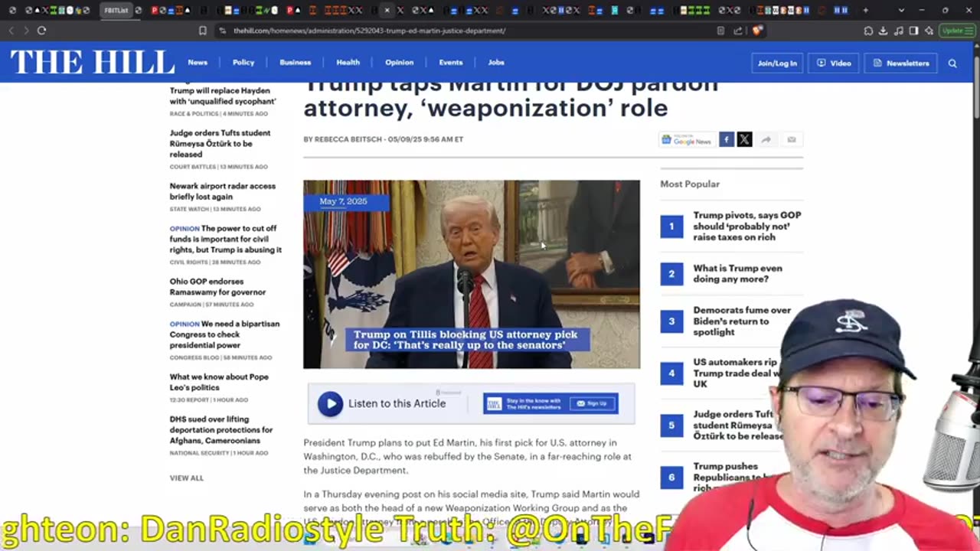Open 'DHS sued over lifting deportation protections' story
Screen dimensions: 980x551
coord(221,430)
